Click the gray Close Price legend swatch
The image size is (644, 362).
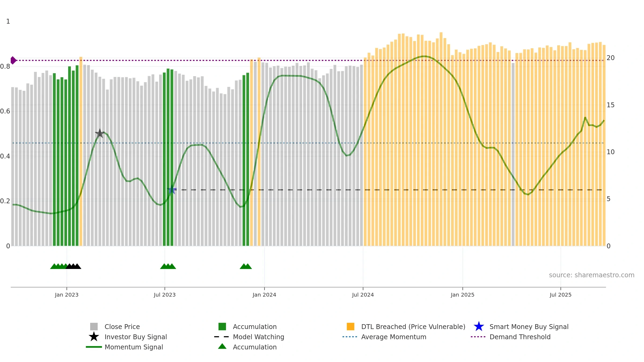(x=94, y=326)
